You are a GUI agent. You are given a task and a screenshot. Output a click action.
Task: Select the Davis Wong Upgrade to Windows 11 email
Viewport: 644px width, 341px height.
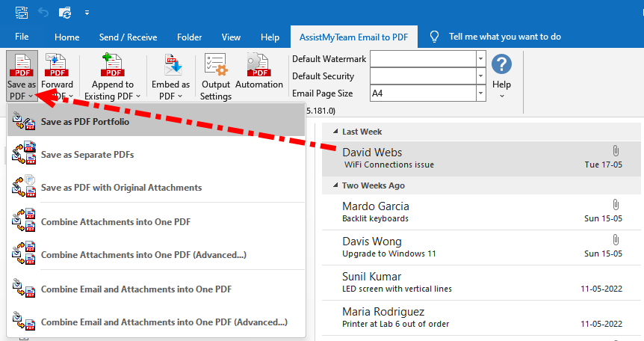481,248
